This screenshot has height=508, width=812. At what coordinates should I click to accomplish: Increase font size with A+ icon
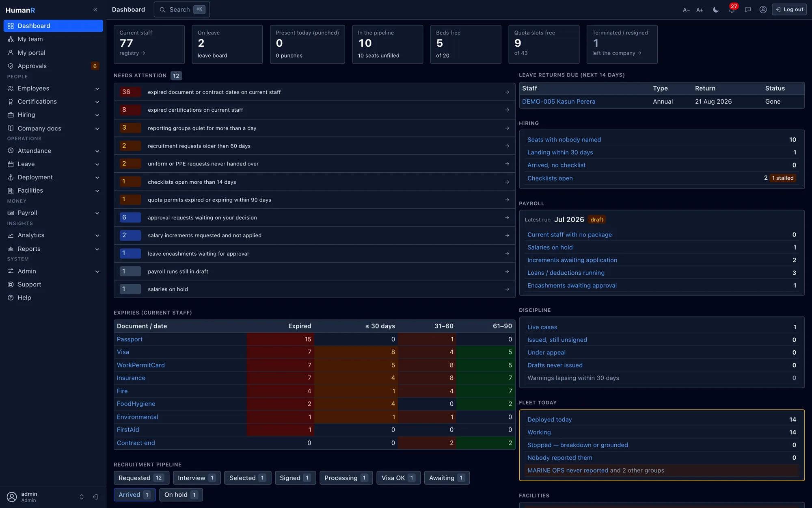700,10
